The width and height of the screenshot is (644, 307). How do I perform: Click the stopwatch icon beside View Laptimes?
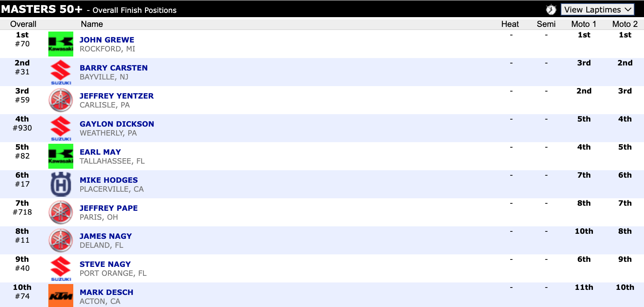tap(551, 10)
